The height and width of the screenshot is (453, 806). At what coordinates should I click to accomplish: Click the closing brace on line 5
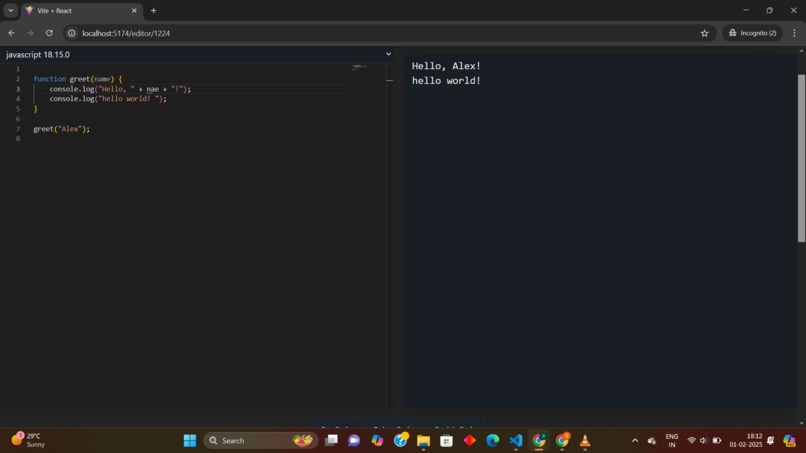(35, 108)
